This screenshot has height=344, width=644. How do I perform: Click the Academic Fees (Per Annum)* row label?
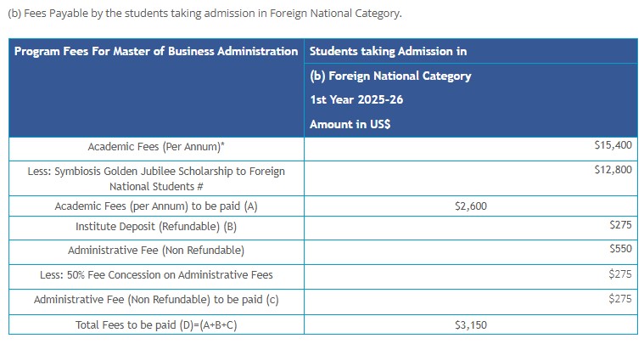156,147
